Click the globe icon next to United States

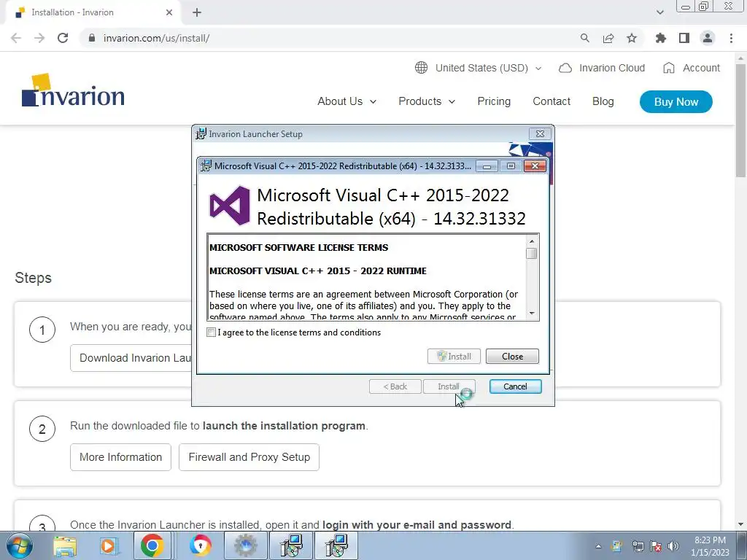[421, 68]
